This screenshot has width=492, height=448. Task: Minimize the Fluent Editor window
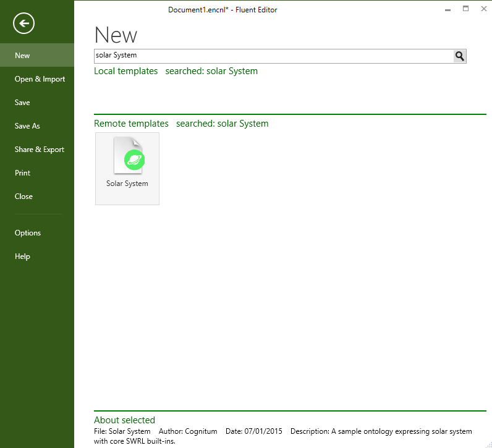(x=447, y=9)
